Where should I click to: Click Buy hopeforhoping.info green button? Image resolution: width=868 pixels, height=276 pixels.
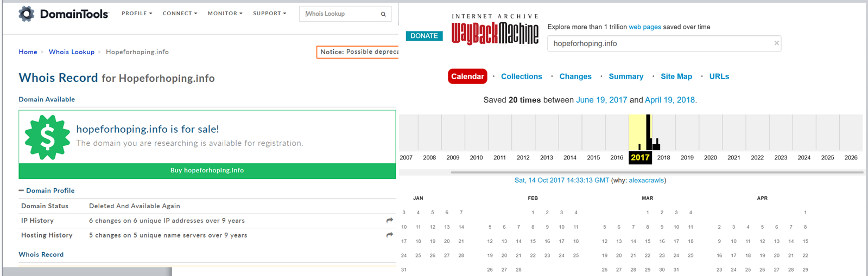pos(207,170)
